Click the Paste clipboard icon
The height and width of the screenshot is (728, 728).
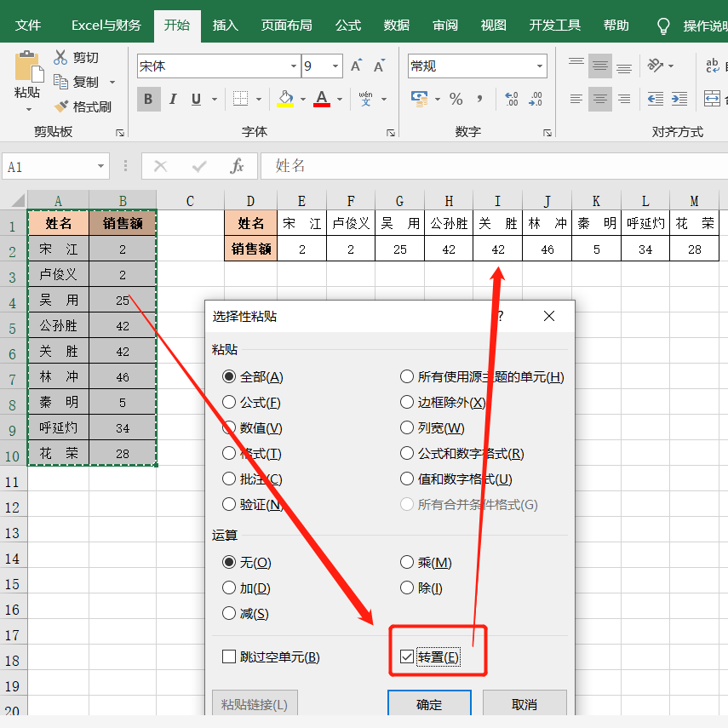click(28, 67)
